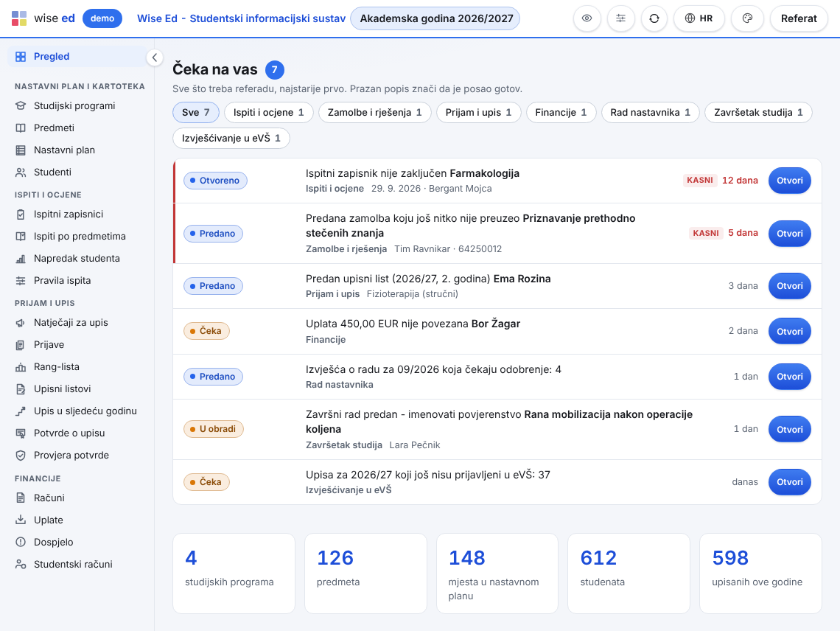840x631 pixels.
Task: Click the Provjera potvrde shield icon
Action: 21,455
